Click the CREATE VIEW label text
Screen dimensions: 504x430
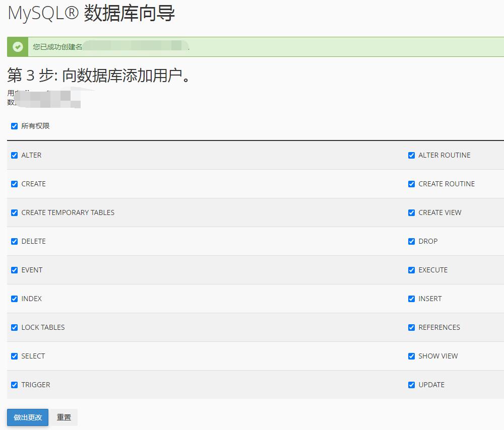click(439, 212)
